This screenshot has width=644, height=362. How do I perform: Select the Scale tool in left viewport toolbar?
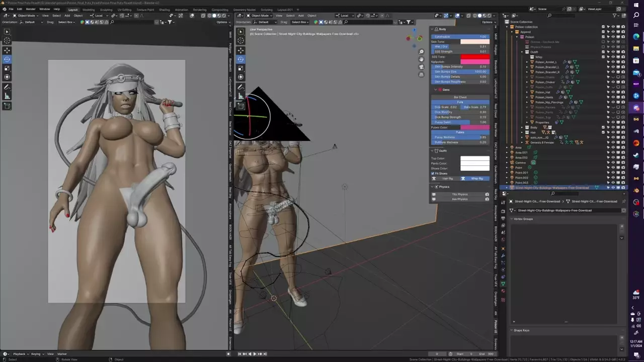point(7,68)
